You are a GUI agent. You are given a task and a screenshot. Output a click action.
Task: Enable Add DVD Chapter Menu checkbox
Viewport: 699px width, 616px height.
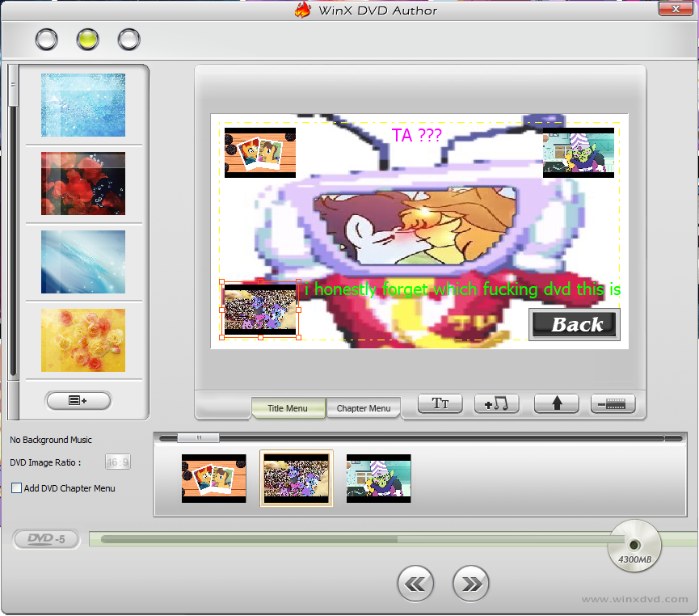click(16, 488)
